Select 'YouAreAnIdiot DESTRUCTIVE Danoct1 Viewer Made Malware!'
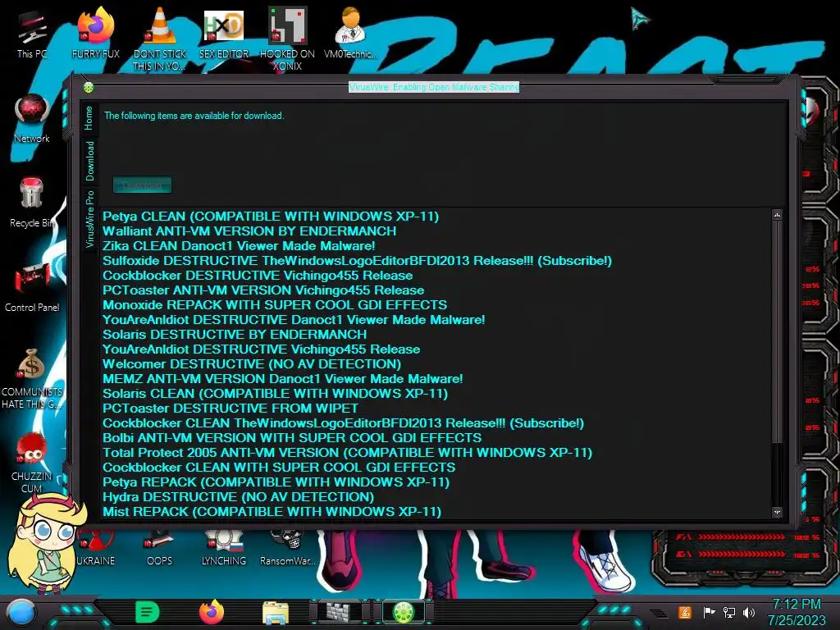The width and height of the screenshot is (840, 630). (294, 319)
